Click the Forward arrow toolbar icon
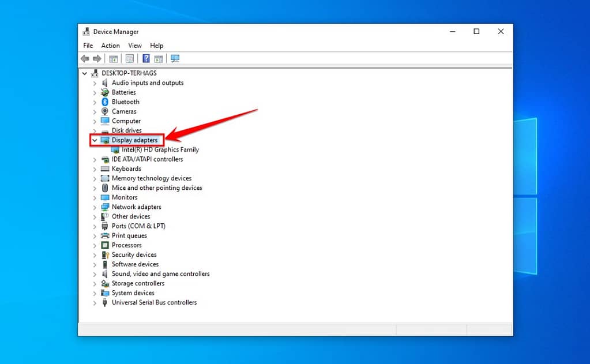This screenshot has height=364, width=590. coord(97,58)
